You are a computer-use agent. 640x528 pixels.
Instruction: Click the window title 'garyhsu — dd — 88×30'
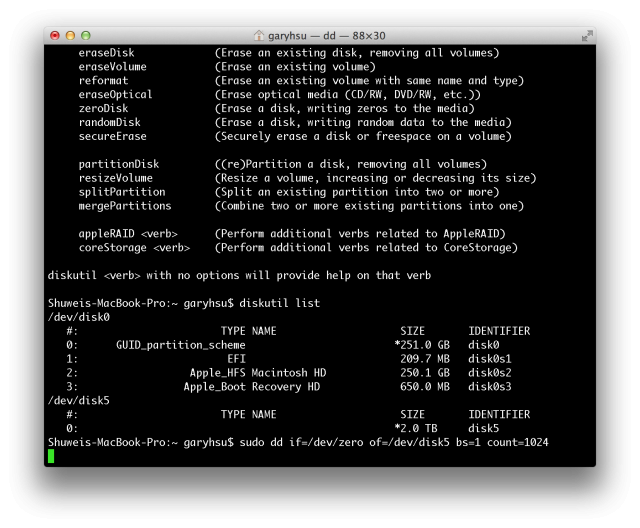coord(327,36)
